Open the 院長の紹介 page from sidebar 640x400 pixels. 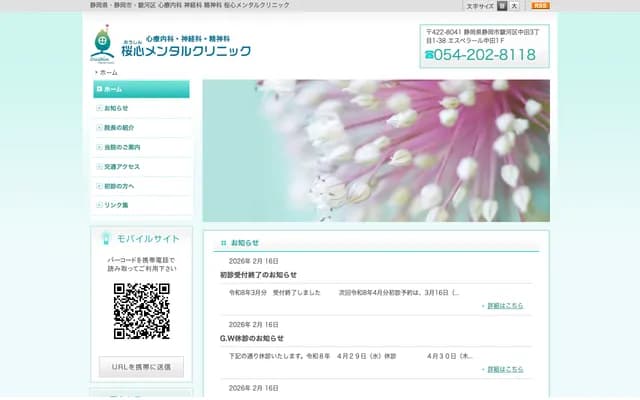pos(141,128)
